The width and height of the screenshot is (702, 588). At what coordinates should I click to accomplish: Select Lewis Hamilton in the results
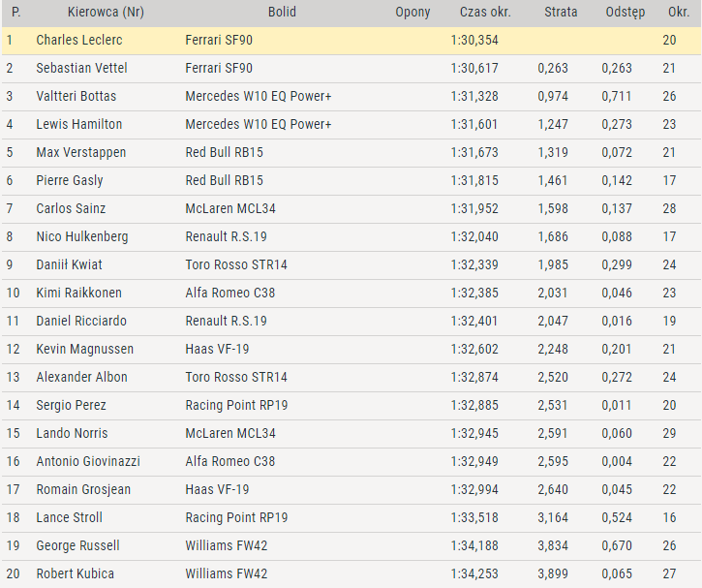point(78,124)
